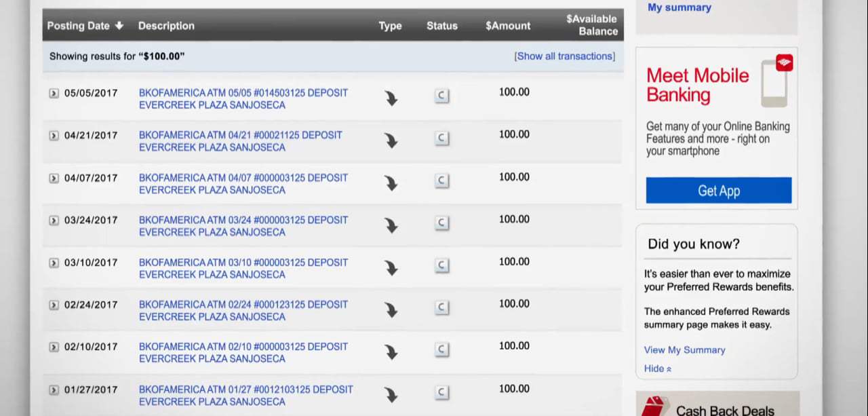Click deposit type arrow icon for 02/10/2017
This screenshot has height=416, width=868.
(391, 352)
